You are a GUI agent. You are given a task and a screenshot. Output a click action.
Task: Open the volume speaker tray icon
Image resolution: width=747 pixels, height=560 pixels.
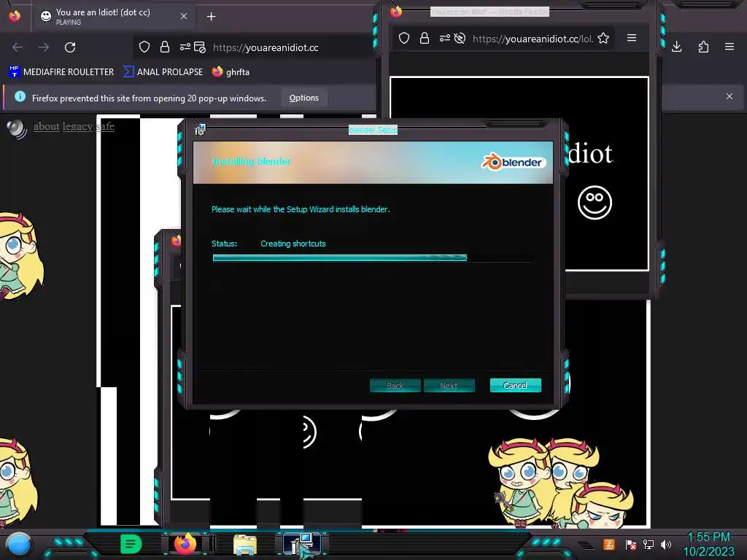pyautogui.click(x=666, y=544)
